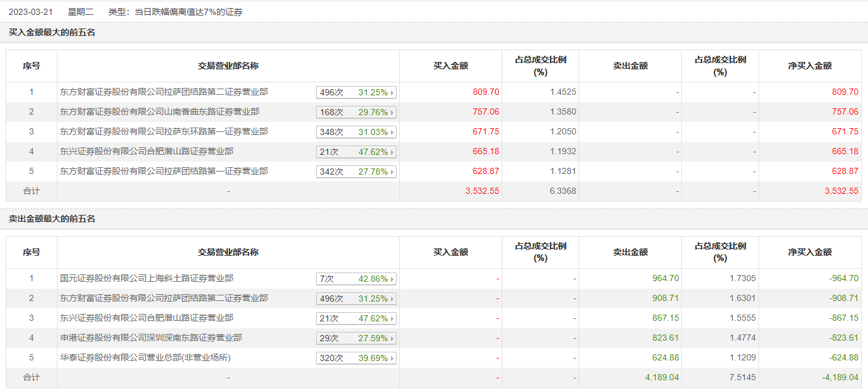
Task: Expand the arrow on 7次 42.86% badge
Action: click(392, 279)
